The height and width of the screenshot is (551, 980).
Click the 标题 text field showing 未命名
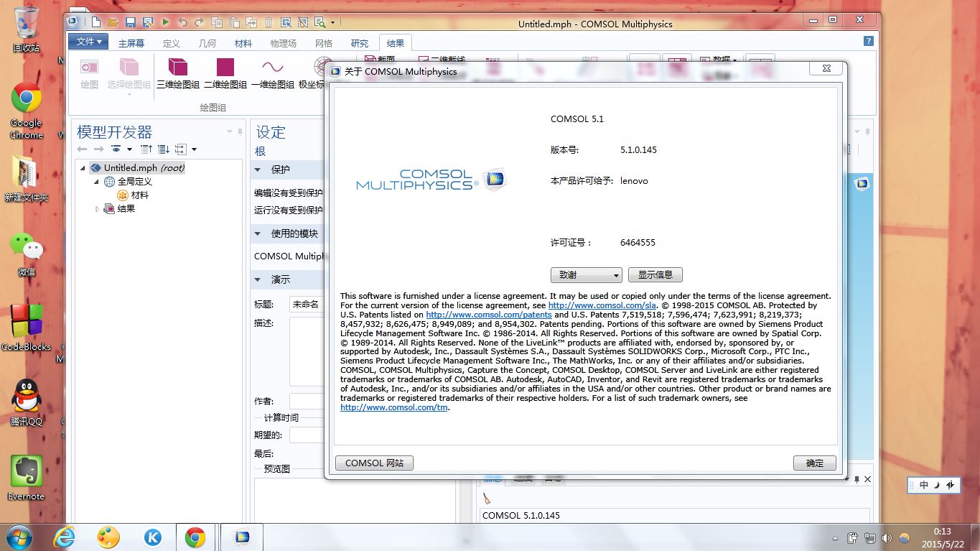[307, 305]
